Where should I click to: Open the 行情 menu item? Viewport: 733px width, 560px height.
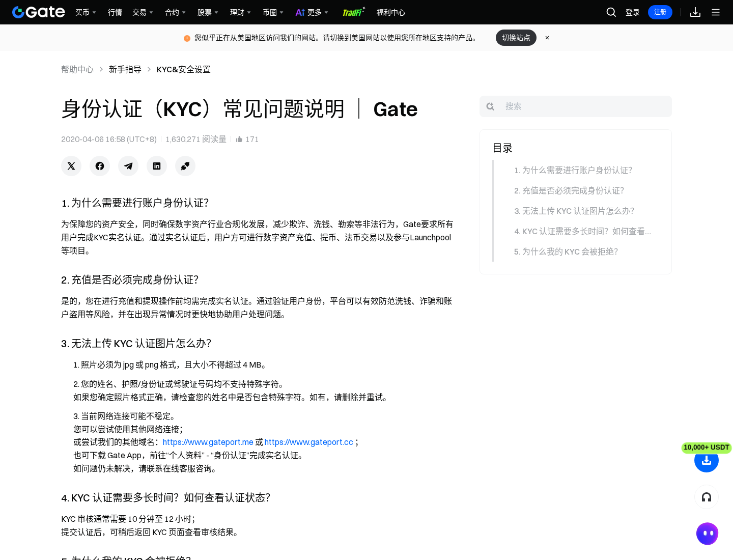point(115,12)
